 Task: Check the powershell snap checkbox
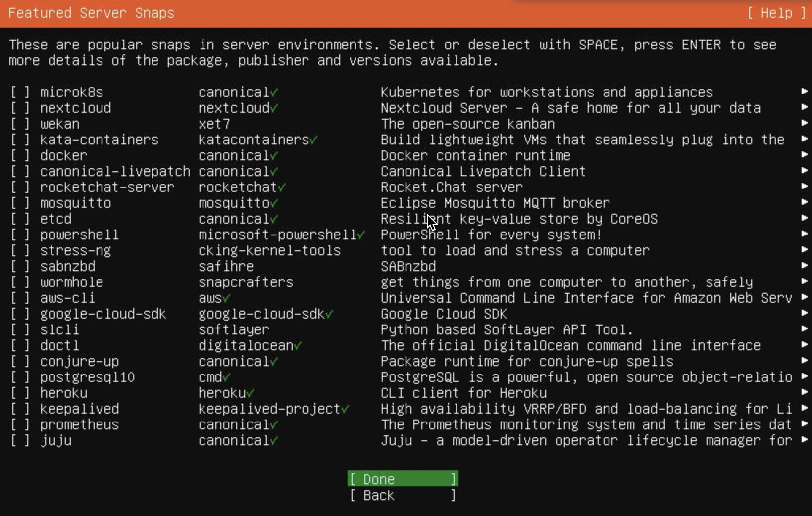pos(20,235)
